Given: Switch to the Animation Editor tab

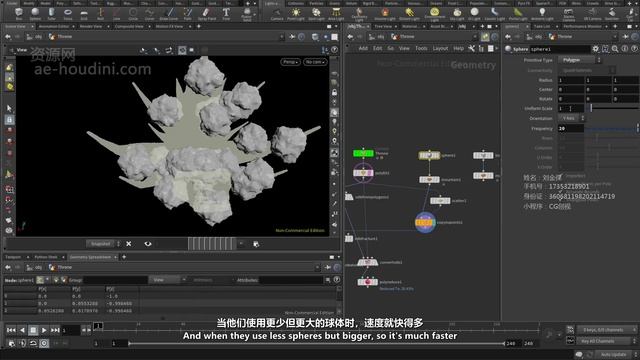Looking at the screenshot, I should coord(53,27).
